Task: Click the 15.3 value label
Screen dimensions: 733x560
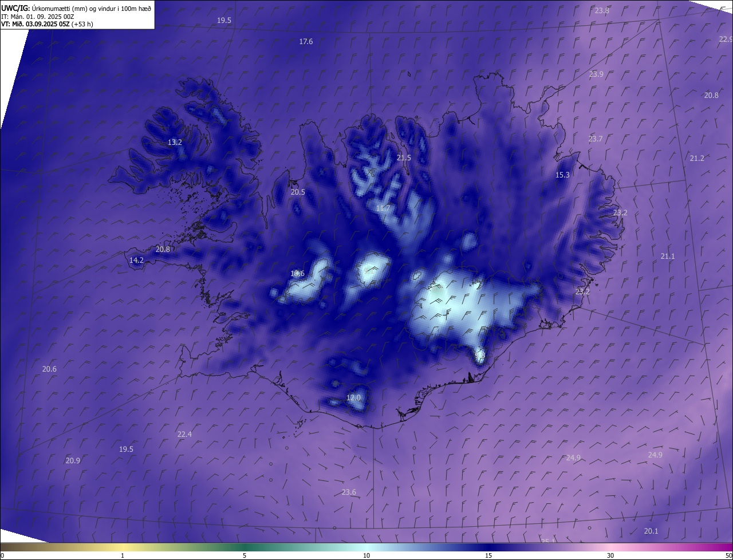Action: click(x=563, y=175)
